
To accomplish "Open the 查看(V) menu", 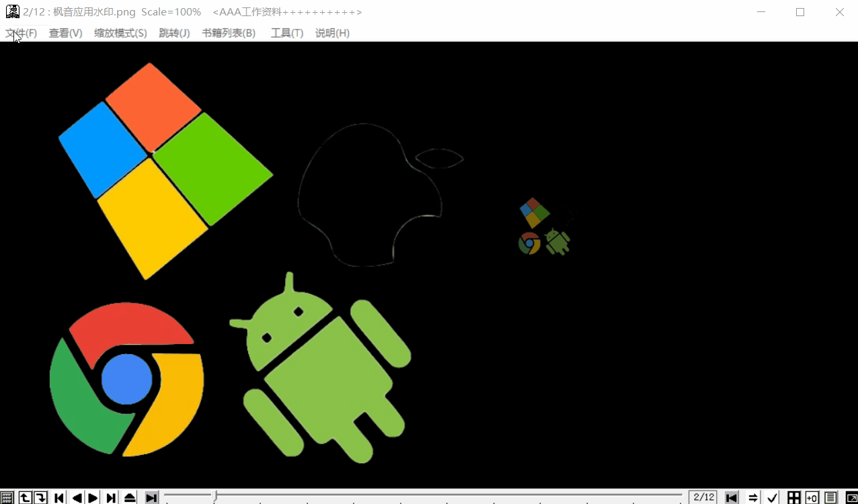I will [x=65, y=33].
